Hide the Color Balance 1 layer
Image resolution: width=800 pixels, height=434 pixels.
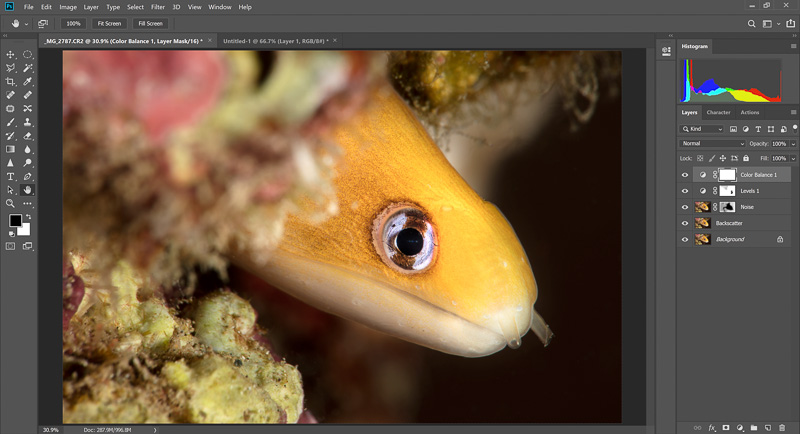pyautogui.click(x=685, y=174)
